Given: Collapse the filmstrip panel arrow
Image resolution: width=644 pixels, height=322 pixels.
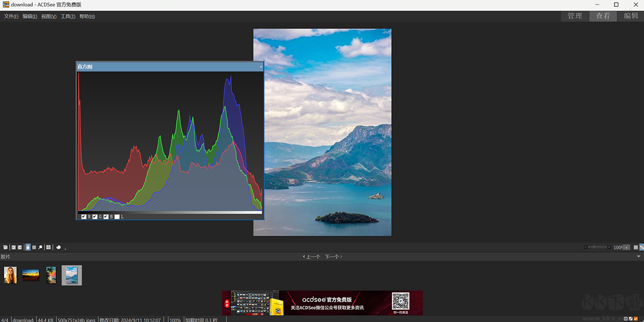Looking at the screenshot, I should [639, 257].
